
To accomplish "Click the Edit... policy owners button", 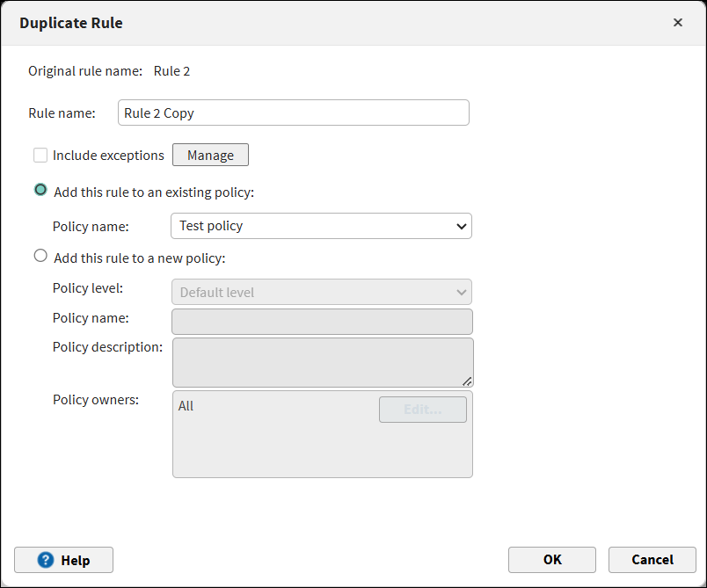I will 422,410.
